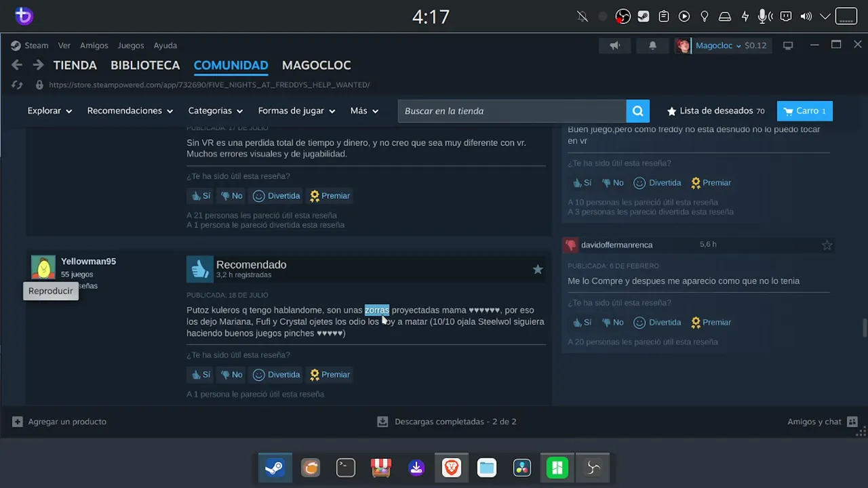Open the disk drive tray icon
Viewport: 868px width, 488px height.
coord(724,16)
